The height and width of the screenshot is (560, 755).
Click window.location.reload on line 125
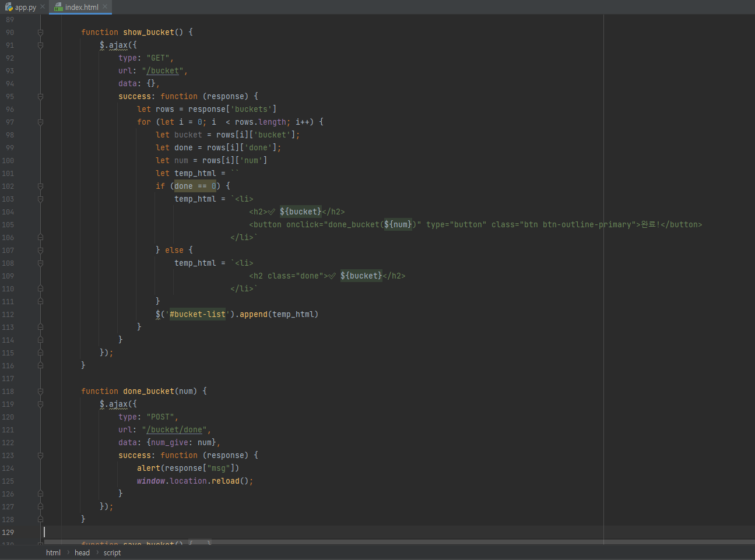click(188, 481)
